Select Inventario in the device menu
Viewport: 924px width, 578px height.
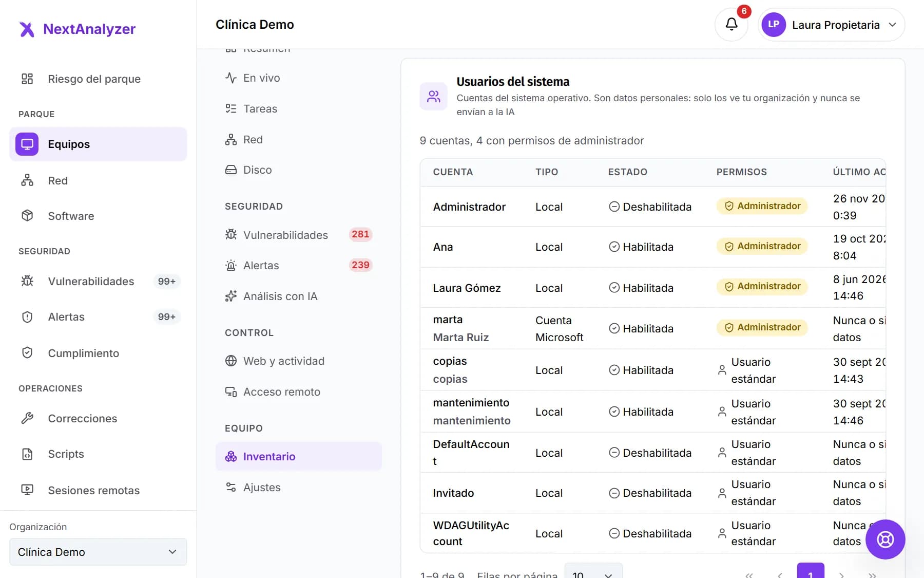(299, 457)
